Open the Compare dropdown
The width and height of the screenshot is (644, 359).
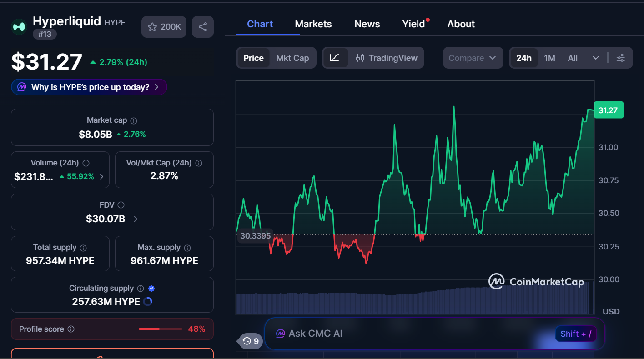point(473,58)
